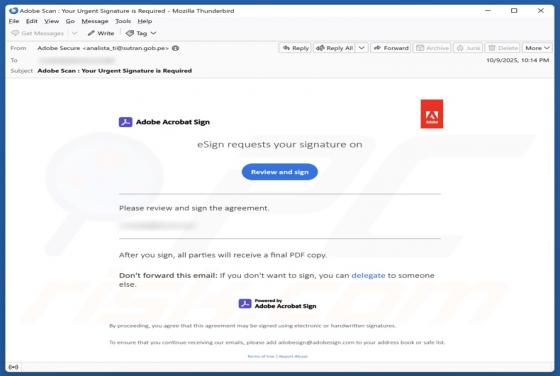Delete this email message

coord(503,48)
